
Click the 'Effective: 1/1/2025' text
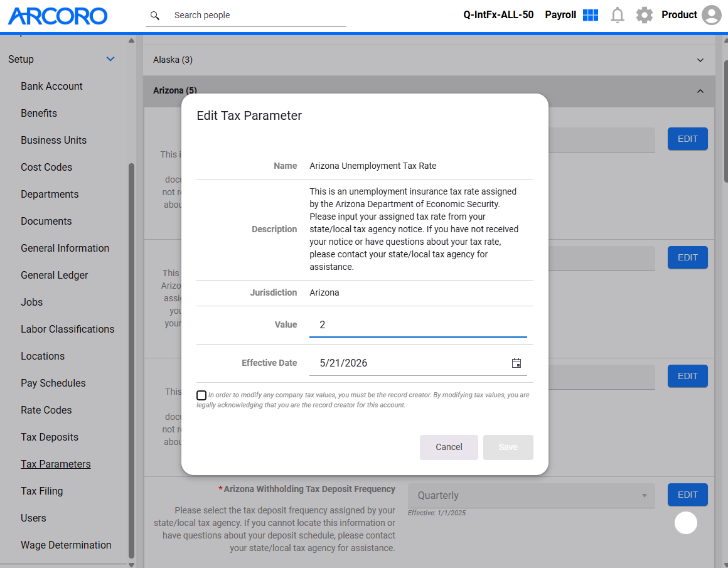(436, 513)
